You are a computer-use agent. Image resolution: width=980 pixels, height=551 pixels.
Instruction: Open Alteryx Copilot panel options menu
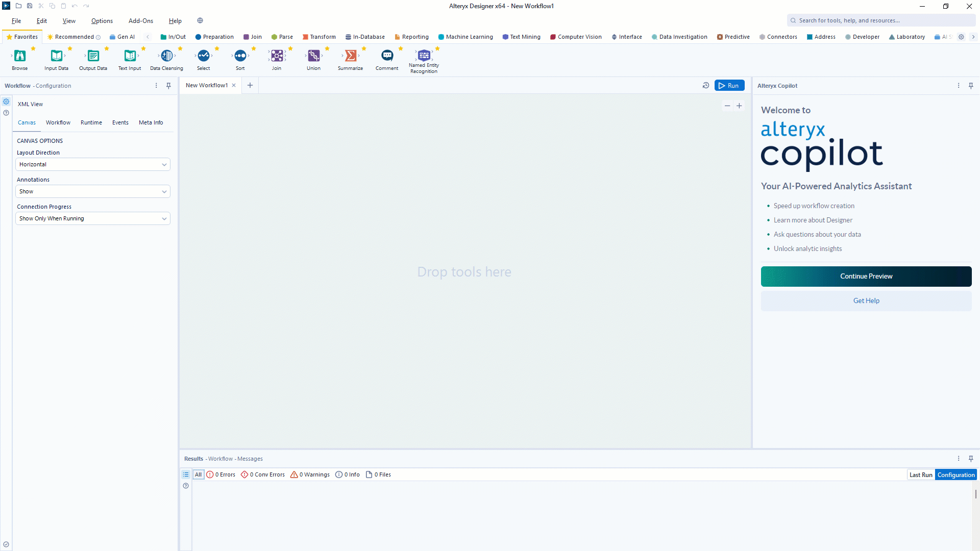pos(959,86)
